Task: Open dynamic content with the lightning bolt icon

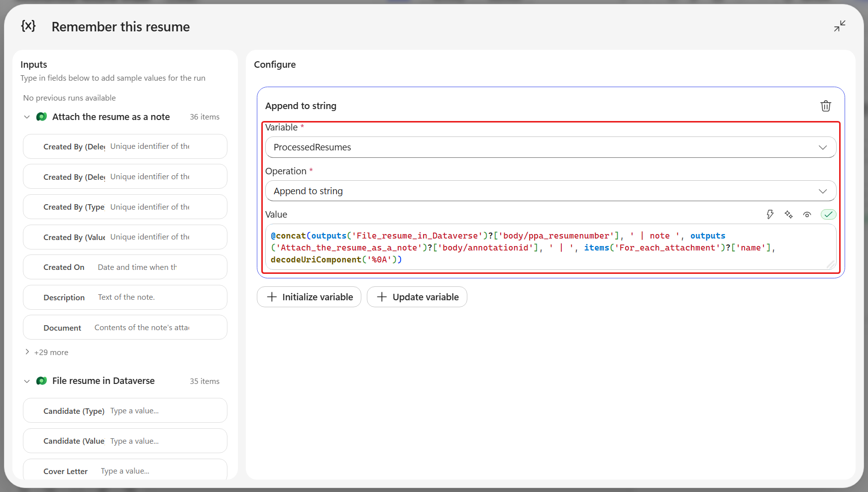Action: (x=770, y=215)
